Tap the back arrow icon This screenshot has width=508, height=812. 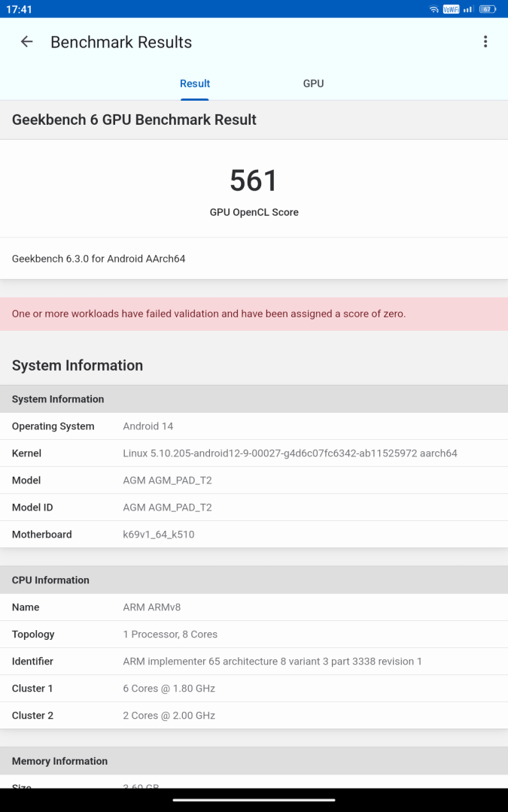pos(26,42)
